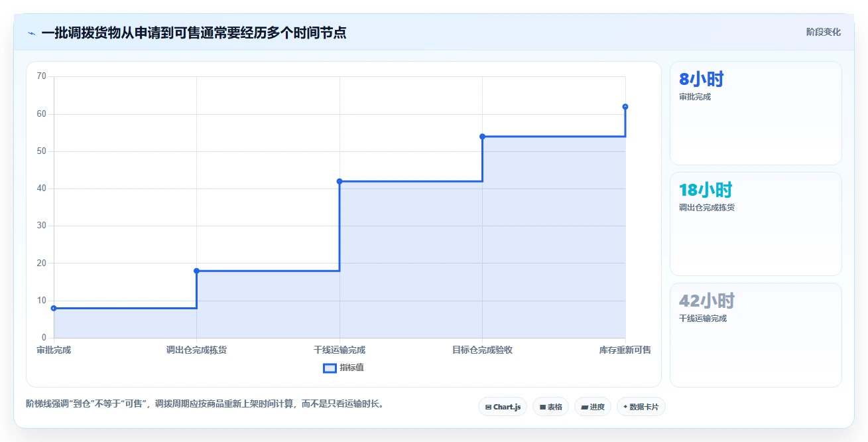Open the 18小时 调出仓完成拣货 card
Screen dimensions: 868x442
(756, 224)
